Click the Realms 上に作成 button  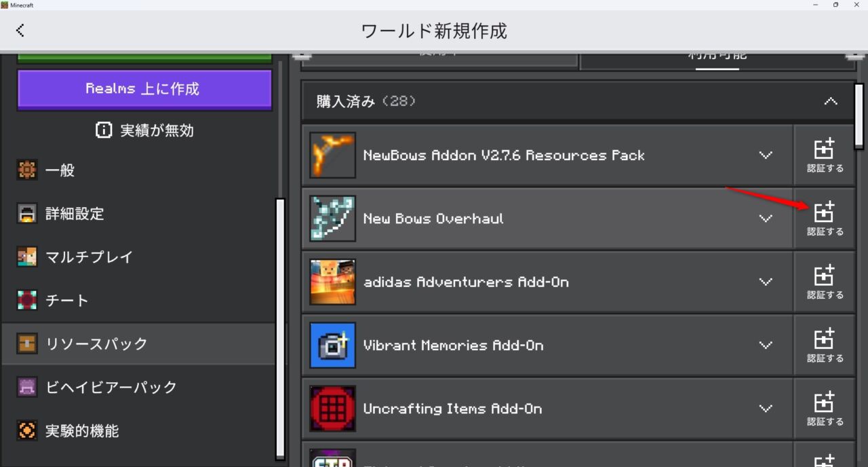pos(144,89)
